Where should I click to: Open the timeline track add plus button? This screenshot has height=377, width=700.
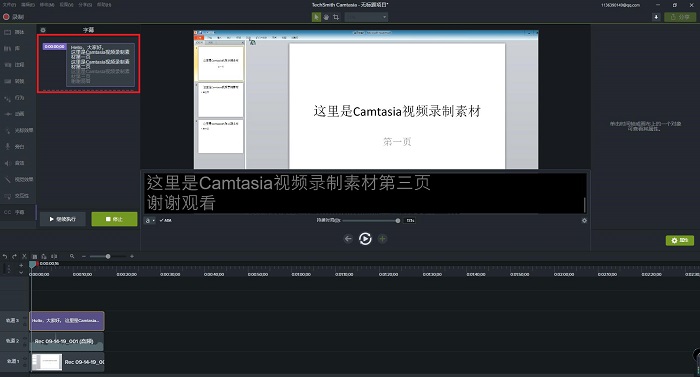point(21,265)
